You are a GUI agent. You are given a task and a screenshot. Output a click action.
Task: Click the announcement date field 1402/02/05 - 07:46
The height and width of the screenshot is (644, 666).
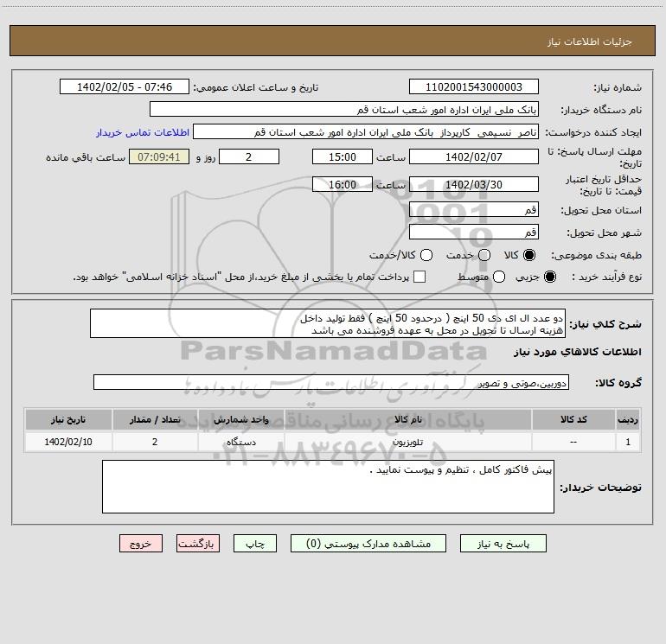tap(124, 86)
